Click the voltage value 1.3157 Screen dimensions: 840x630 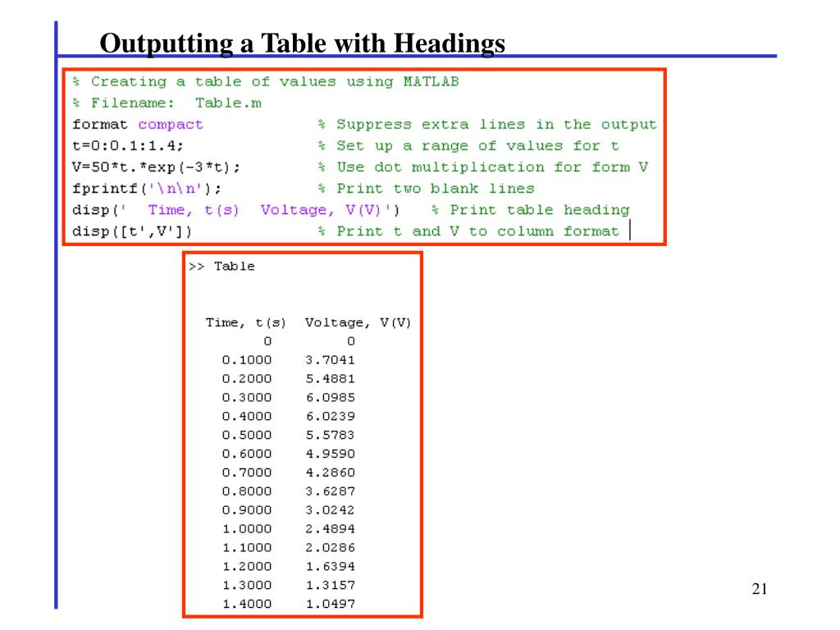(330, 585)
